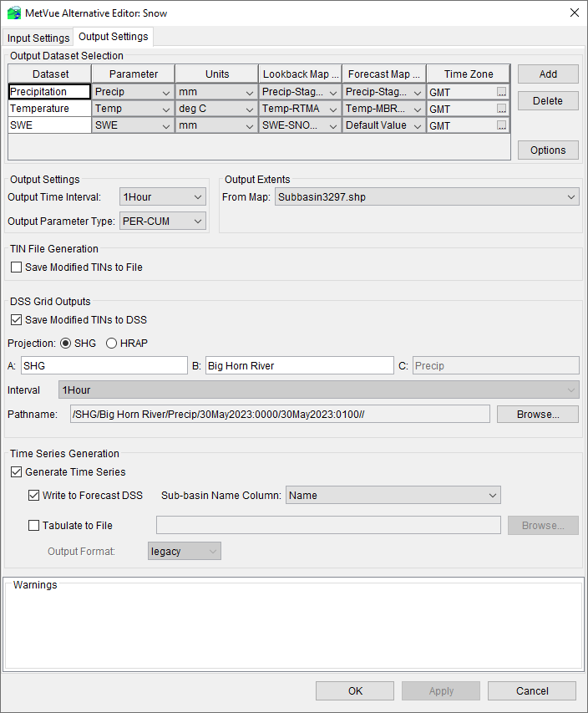
Task: Open the SWE-SNO lookback map dropdown
Action: 301,125
